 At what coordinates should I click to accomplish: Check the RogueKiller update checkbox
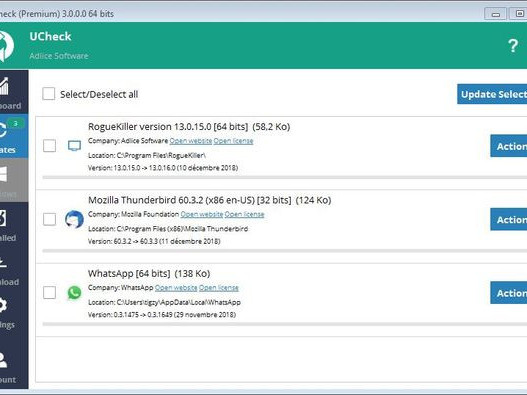point(49,146)
